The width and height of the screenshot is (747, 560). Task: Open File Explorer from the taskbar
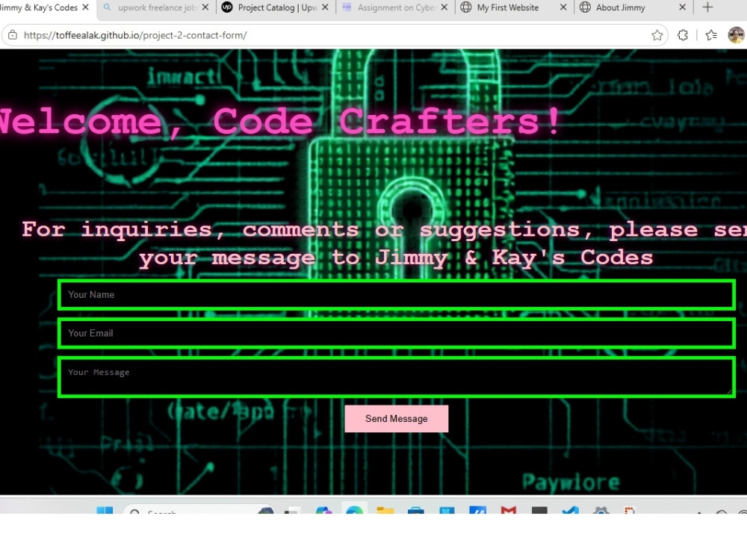tap(385, 510)
